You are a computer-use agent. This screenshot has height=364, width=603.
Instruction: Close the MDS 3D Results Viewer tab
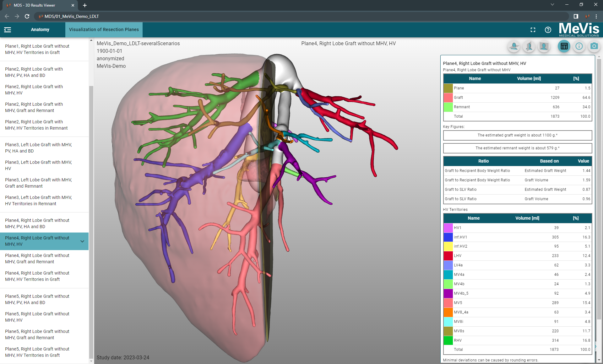click(x=73, y=5)
